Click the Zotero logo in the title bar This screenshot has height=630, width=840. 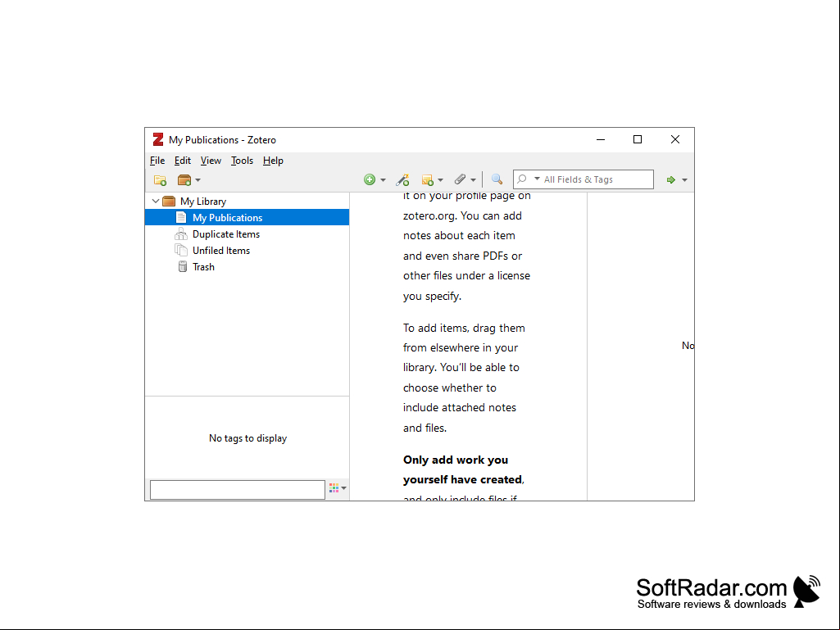click(x=158, y=140)
